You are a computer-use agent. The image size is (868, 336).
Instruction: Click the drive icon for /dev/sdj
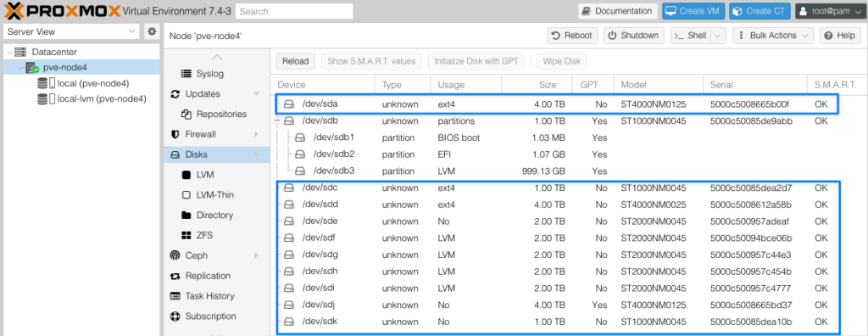click(x=289, y=305)
